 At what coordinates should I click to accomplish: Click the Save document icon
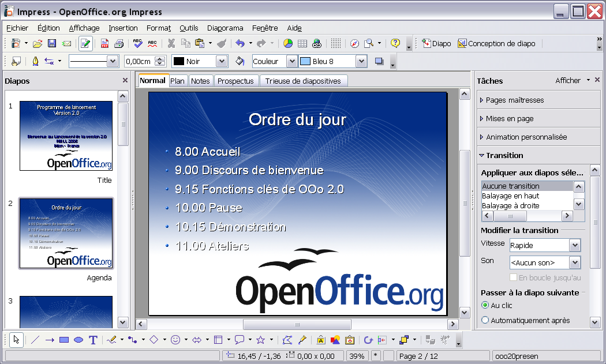[x=52, y=44]
